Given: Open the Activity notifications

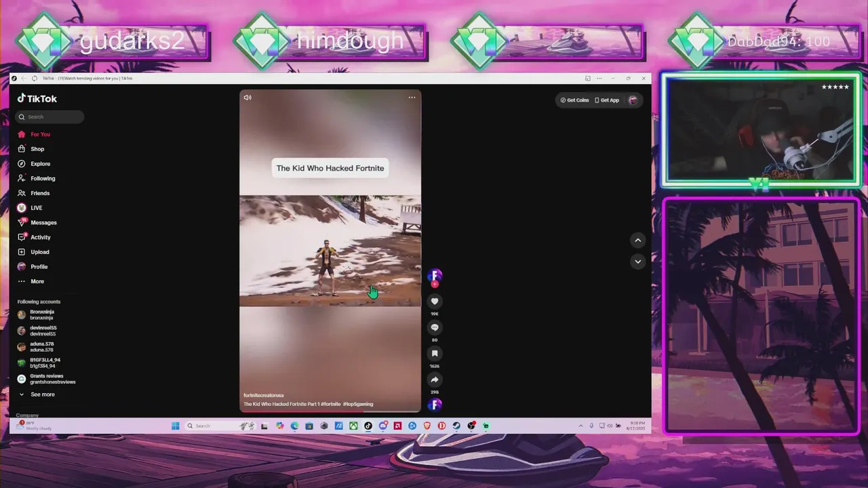Looking at the screenshot, I should (x=34, y=237).
